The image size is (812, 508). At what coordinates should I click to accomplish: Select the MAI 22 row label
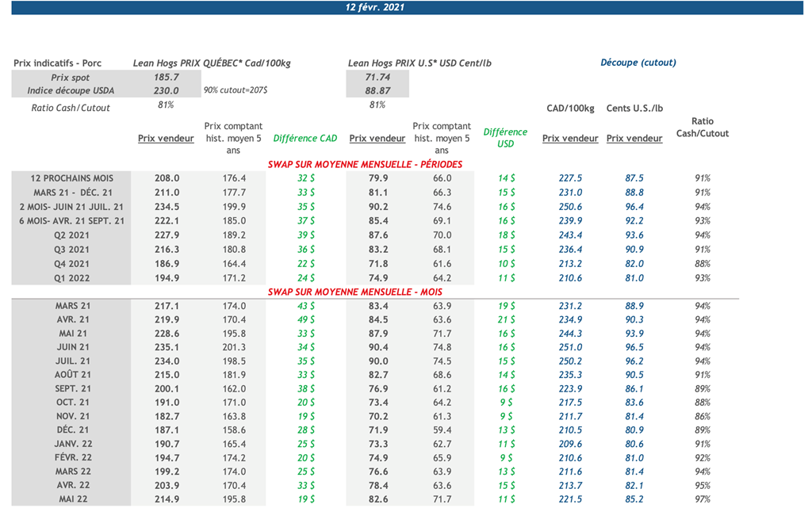click(x=72, y=499)
